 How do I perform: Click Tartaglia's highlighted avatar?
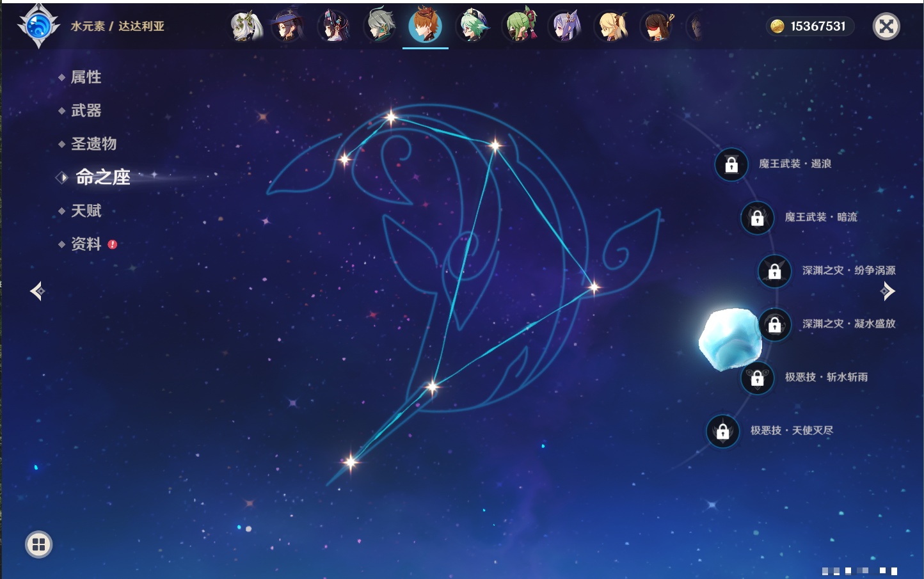pyautogui.click(x=426, y=26)
